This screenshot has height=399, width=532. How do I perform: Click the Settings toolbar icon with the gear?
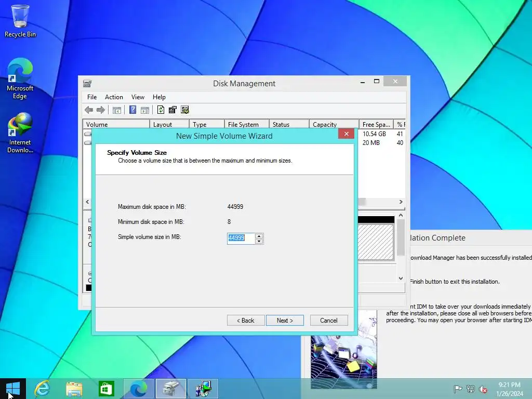pos(185,110)
